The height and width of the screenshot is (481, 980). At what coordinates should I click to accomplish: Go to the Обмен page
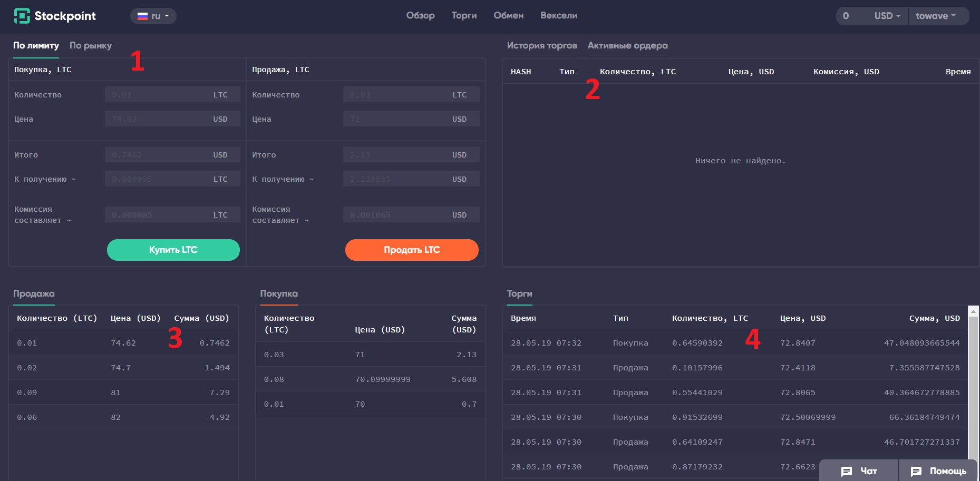click(508, 15)
